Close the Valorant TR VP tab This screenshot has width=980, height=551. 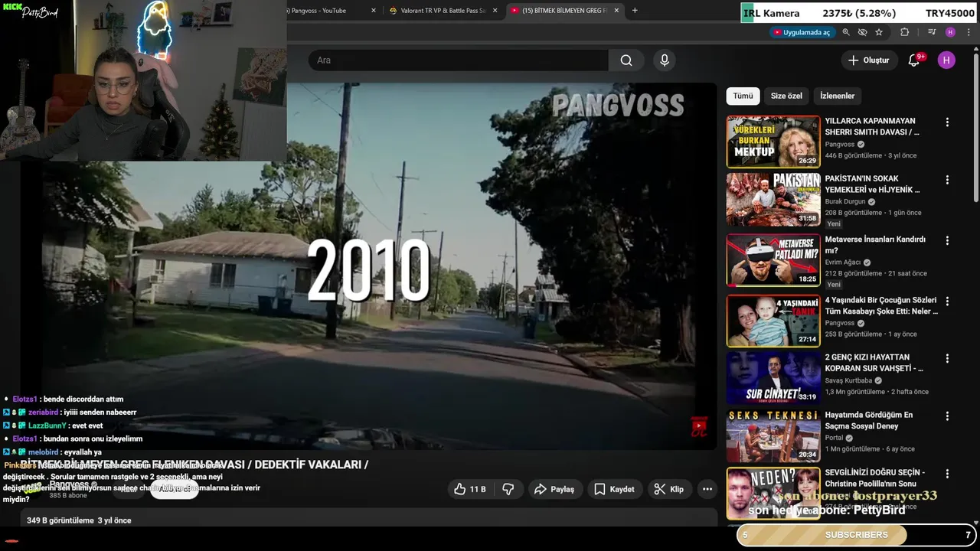point(495,11)
